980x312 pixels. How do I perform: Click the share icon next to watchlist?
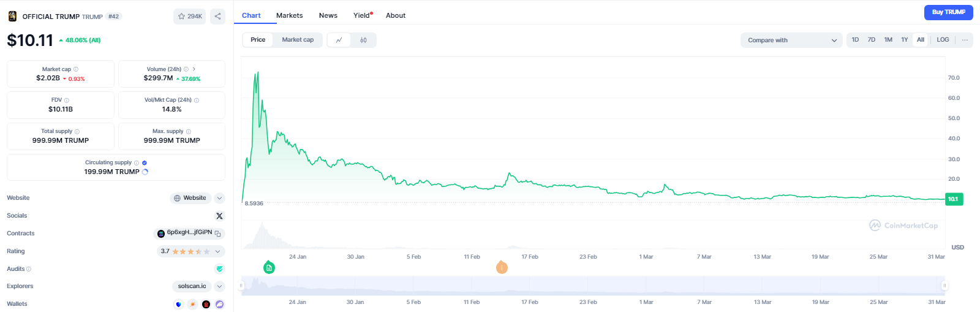(x=217, y=17)
